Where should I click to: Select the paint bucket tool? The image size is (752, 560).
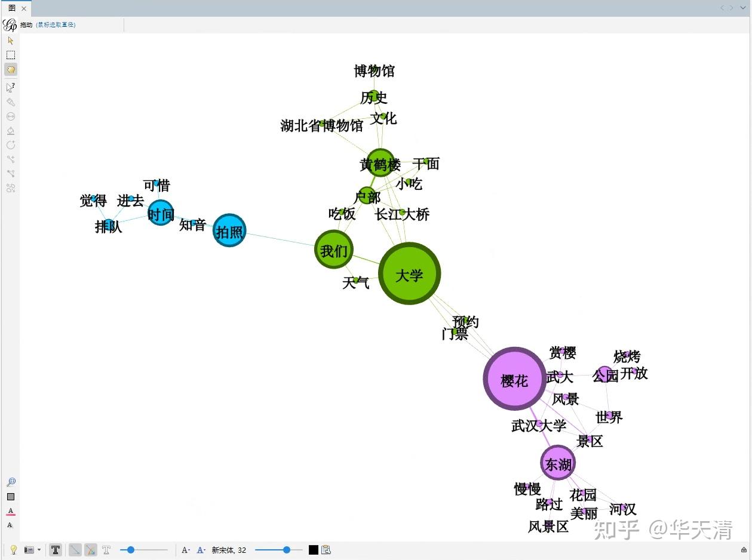click(x=10, y=131)
